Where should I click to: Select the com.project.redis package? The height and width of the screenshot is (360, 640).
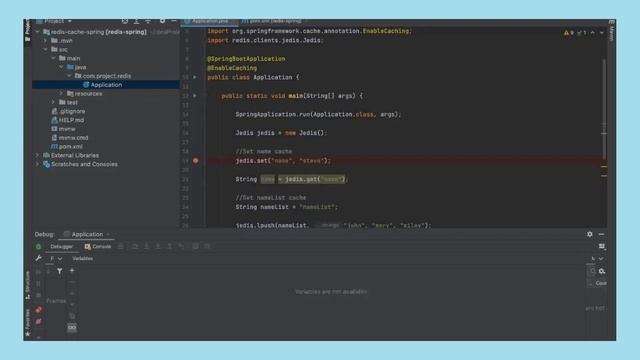point(103,76)
